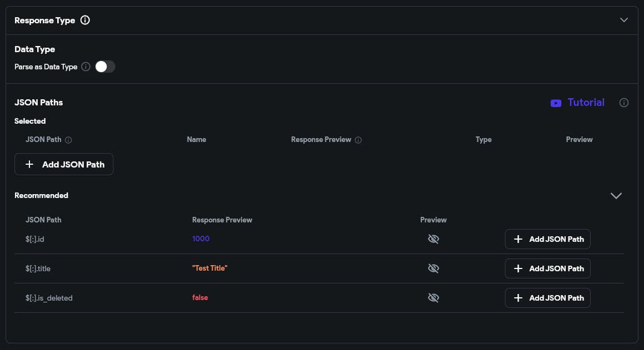
Task: Click the plus icon in the $[:].is_deleted row
Action: pyautogui.click(x=518, y=298)
